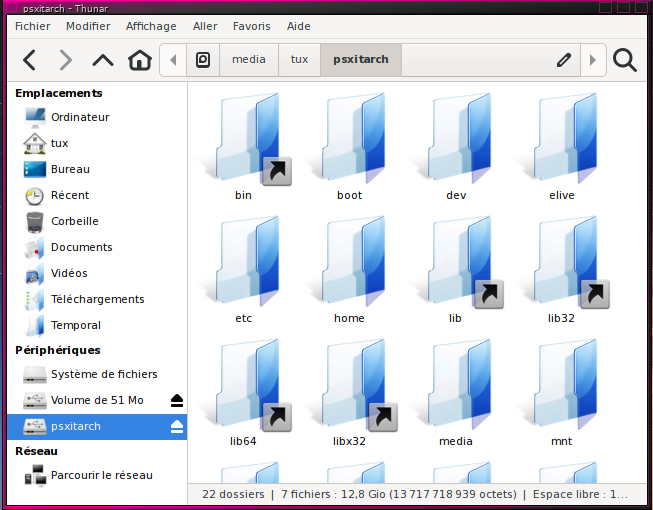Open Récent in the sidebar
The width and height of the screenshot is (653, 510).
pyautogui.click(x=97, y=195)
